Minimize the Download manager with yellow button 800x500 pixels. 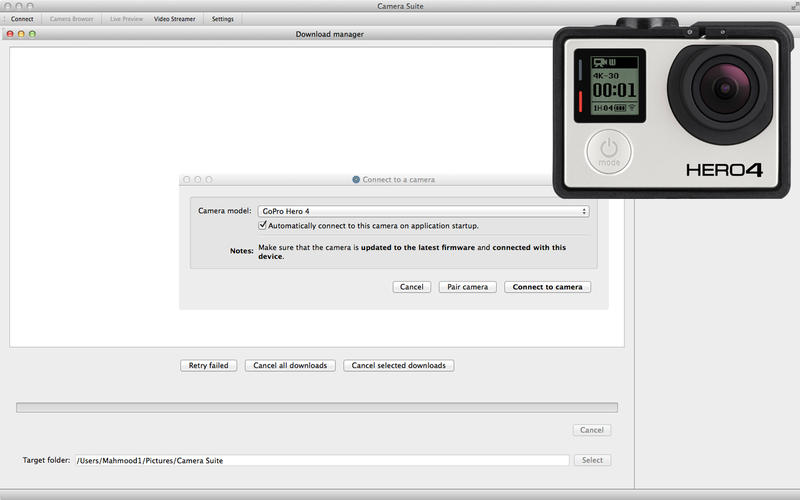(21, 34)
